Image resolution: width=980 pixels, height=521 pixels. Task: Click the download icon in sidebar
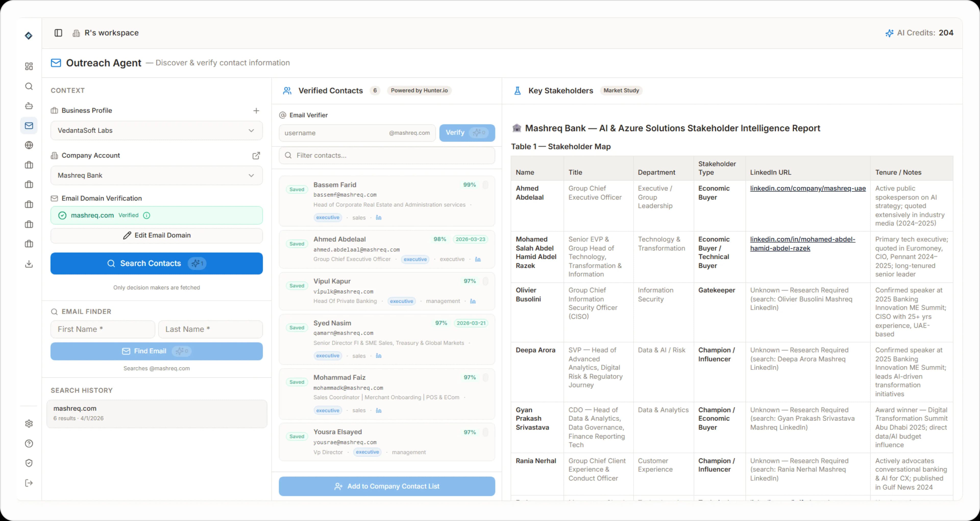29,264
